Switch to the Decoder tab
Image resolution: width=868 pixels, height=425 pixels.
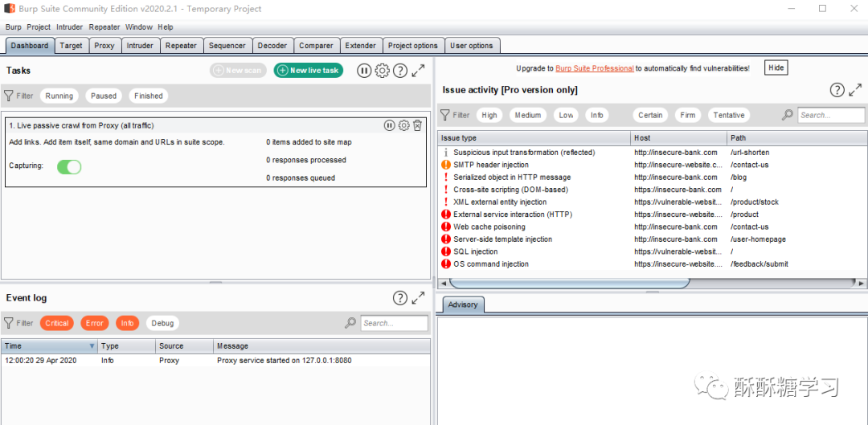tap(272, 45)
